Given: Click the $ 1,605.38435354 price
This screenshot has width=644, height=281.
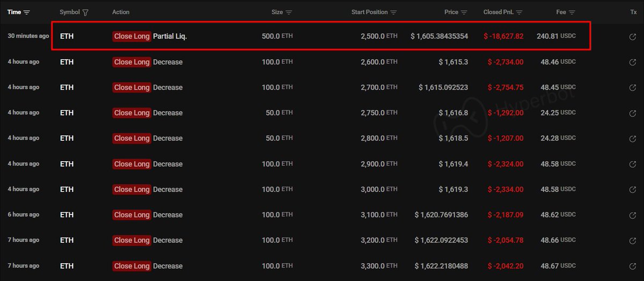Looking at the screenshot, I should pyautogui.click(x=440, y=37).
